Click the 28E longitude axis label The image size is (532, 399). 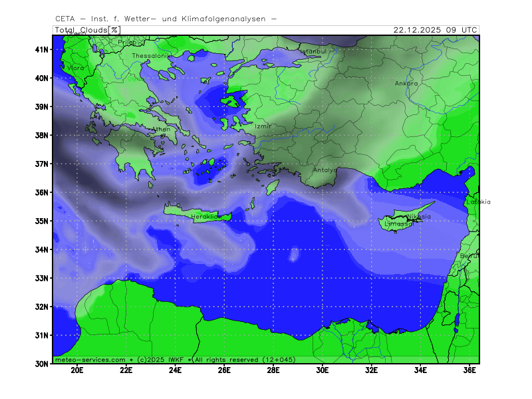[x=273, y=370]
